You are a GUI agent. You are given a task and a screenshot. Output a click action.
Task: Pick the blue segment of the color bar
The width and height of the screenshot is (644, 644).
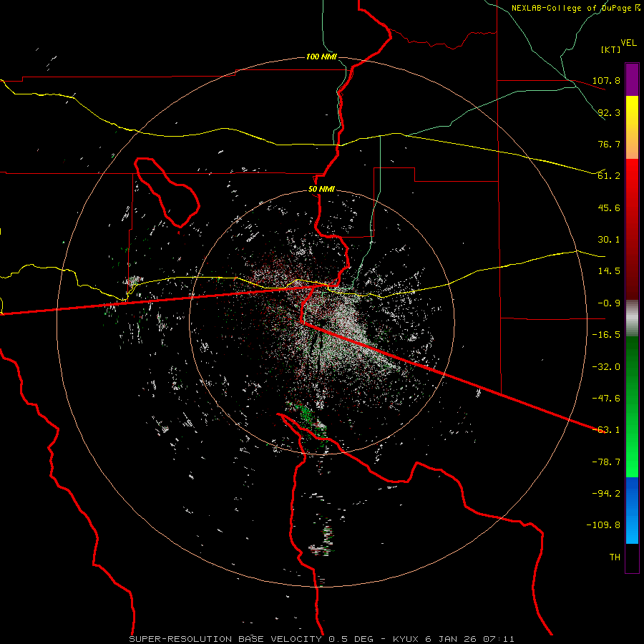pyautogui.click(x=632, y=510)
